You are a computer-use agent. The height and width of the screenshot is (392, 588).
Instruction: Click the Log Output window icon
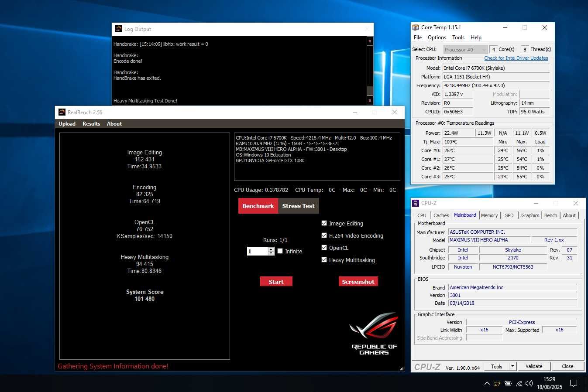tap(118, 29)
